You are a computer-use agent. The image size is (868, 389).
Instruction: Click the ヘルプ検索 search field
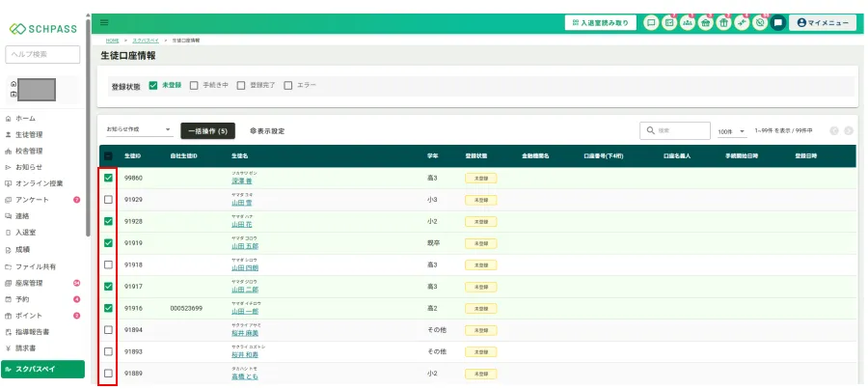(43, 54)
